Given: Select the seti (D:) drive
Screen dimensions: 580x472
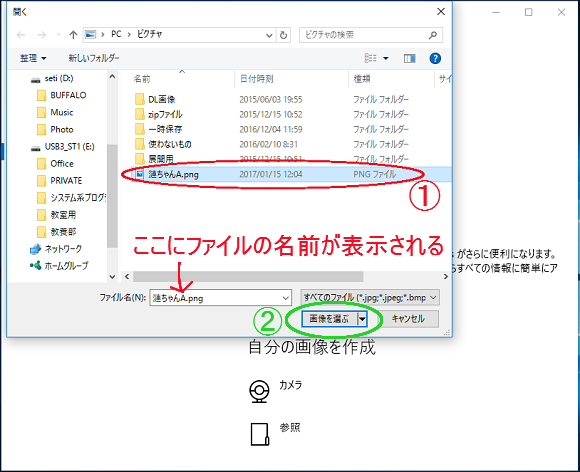Looking at the screenshot, I should [x=52, y=78].
